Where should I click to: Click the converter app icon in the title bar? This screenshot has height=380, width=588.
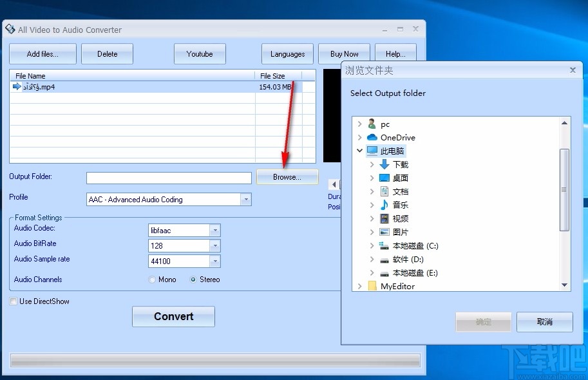10,29
